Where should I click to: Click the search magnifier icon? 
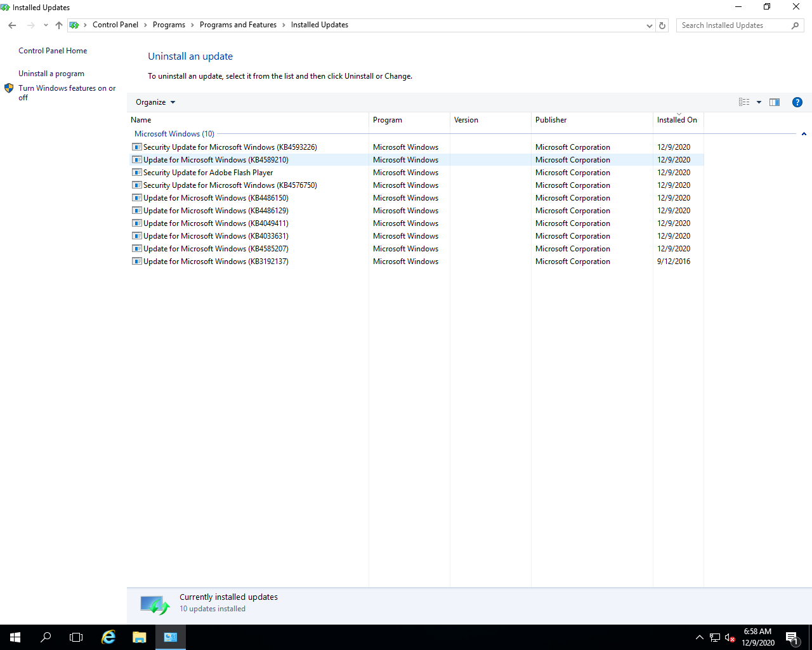[x=795, y=25]
